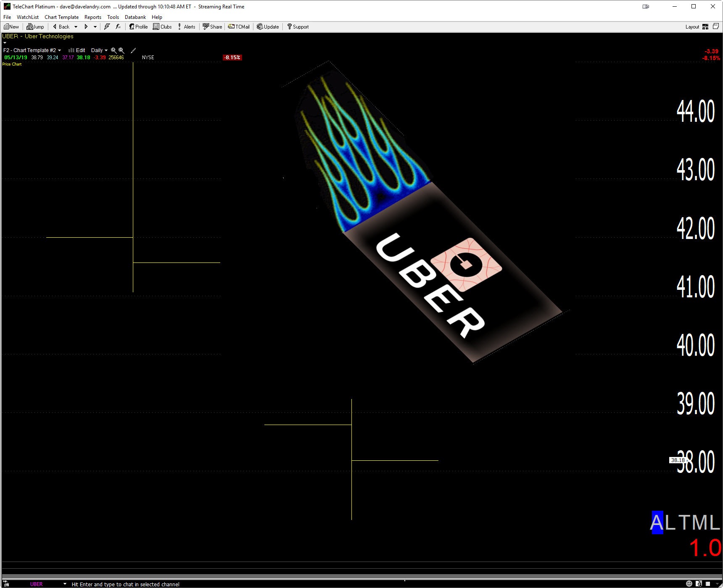Click the 44.00 price axis label
The width and height of the screenshot is (723, 588).
click(x=696, y=112)
